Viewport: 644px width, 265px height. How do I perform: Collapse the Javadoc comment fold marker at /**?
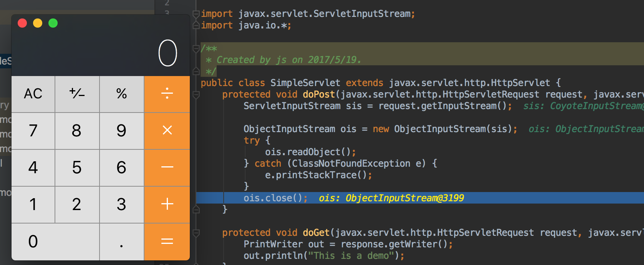pyautogui.click(x=196, y=49)
